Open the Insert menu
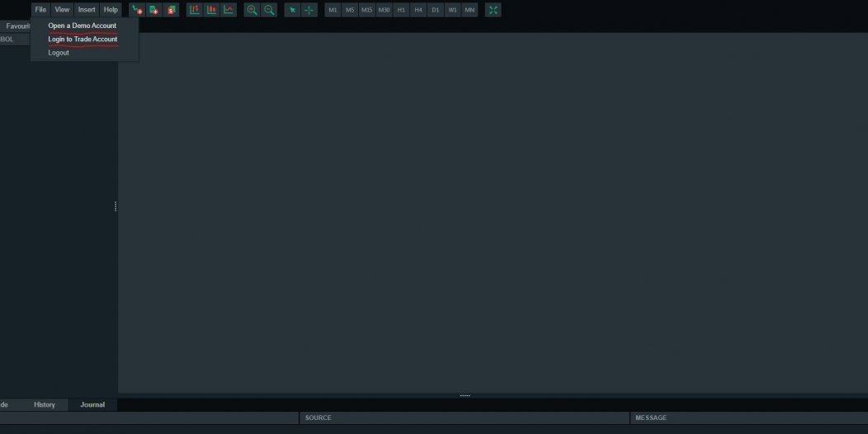The width and height of the screenshot is (868, 434). [87, 10]
